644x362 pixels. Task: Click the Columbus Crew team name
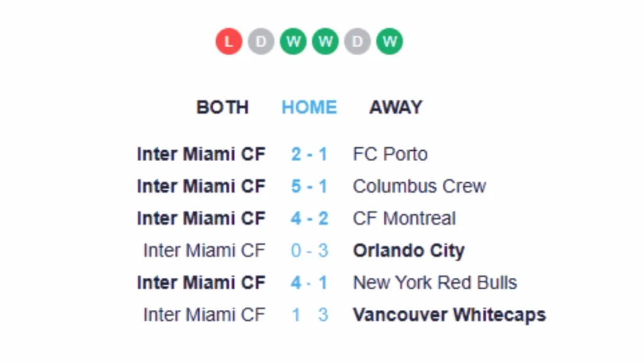pyautogui.click(x=419, y=186)
